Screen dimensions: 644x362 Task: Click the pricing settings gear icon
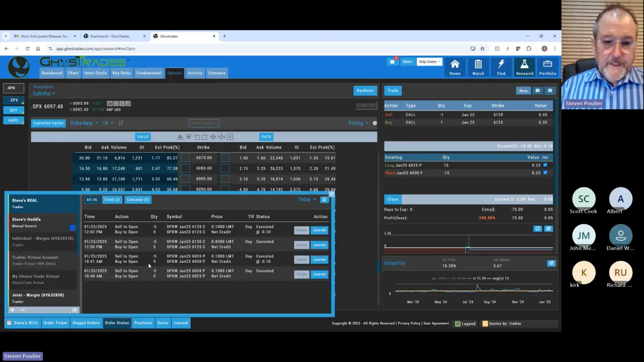click(x=375, y=123)
